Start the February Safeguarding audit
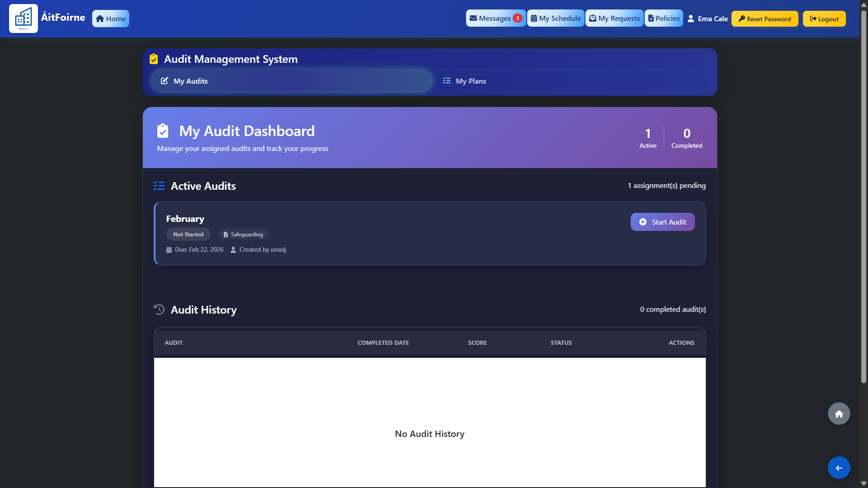Viewport: 868px width, 488px height. pos(662,221)
